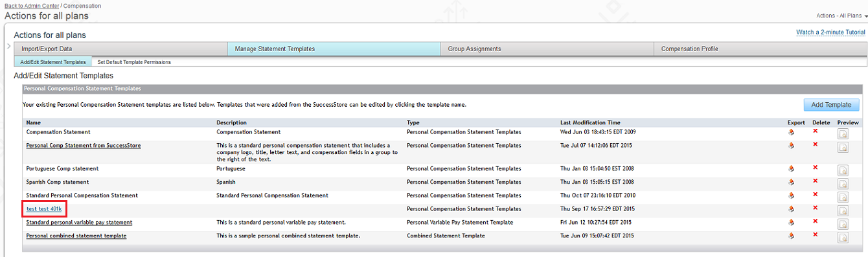Delete Standard personal variable pay statement

pos(815,221)
